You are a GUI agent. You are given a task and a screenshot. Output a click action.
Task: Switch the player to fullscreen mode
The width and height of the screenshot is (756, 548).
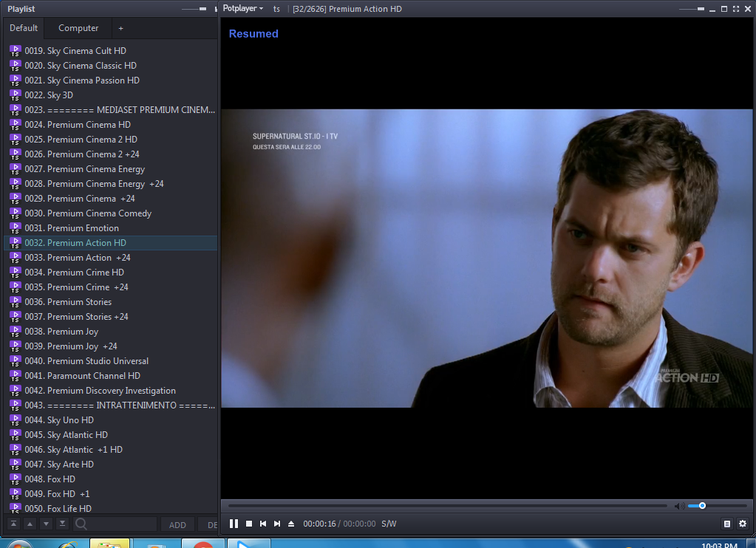736,9
